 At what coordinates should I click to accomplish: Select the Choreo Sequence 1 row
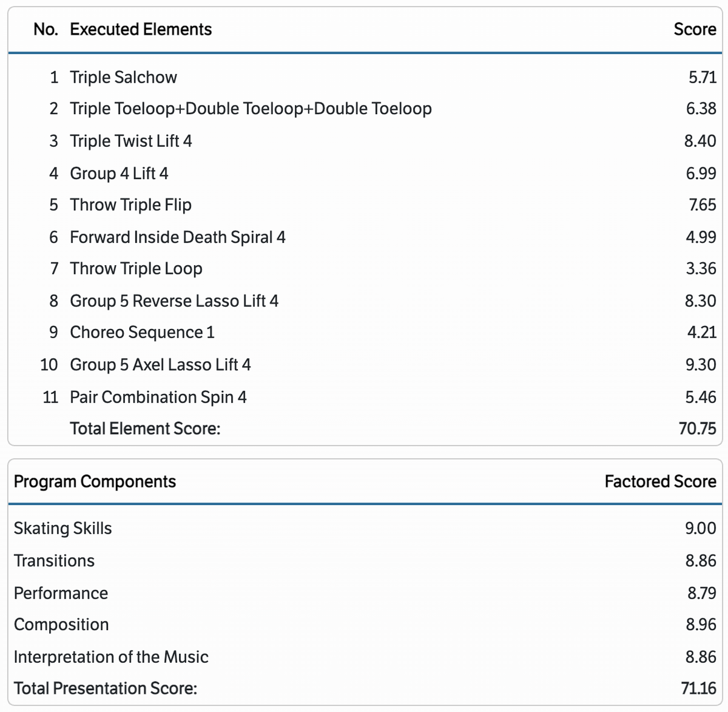tap(365, 332)
